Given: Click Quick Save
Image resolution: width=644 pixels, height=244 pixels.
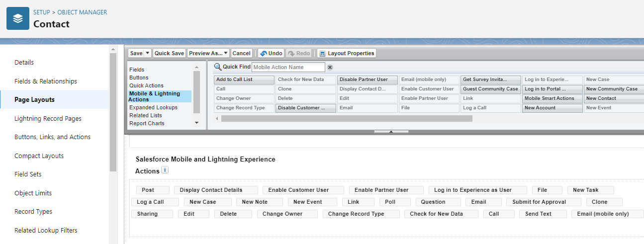Looking at the screenshot, I should [x=169, y=53].
